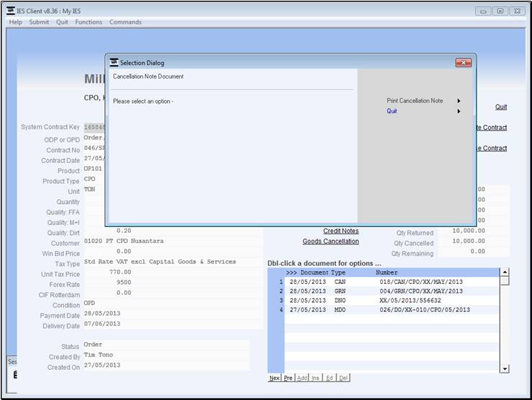Image resolution: width=532 pixels, height=400 pixels.
Task: Select MDO row 026/DO/XX-010/CPO/05/2013
Action: 392,310
